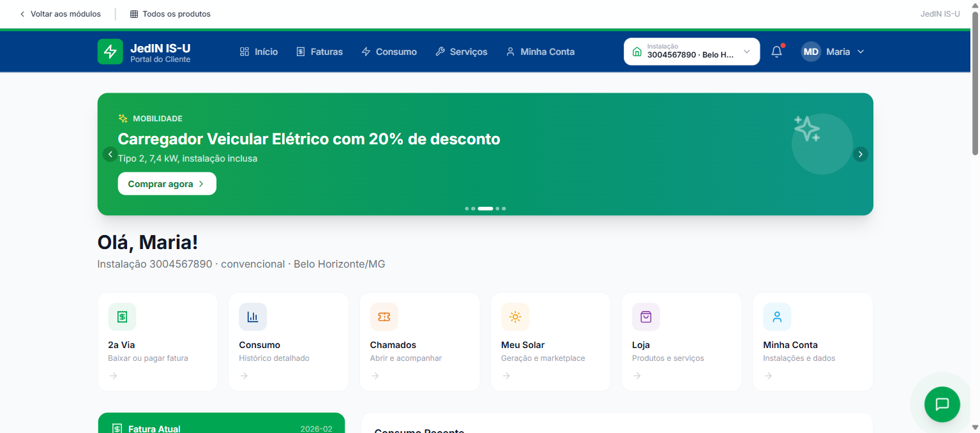
Task: Open the Consumo bar chart icon card
Action: point(253,317)
